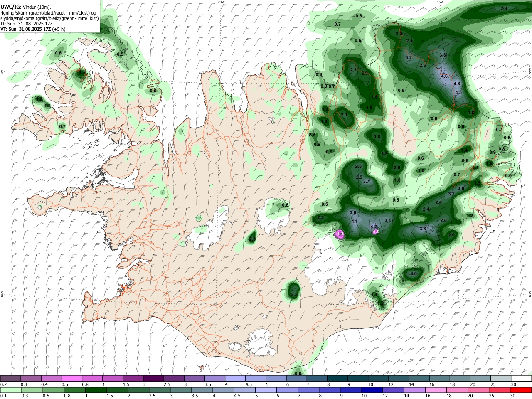Click the larger pink snow patch west of 4.1
Screen dimensions: 532x399
[x=340, y=234]
